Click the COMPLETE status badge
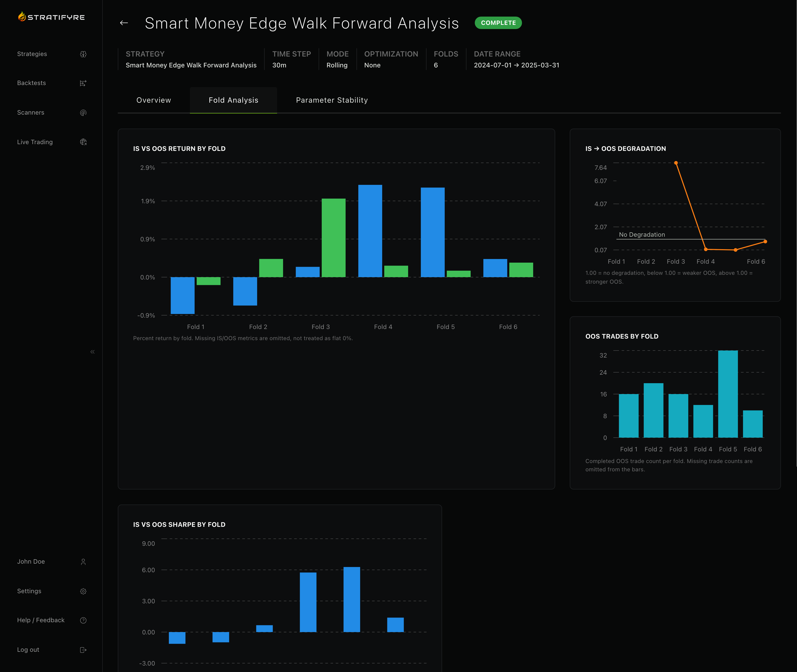 (498, 23)
